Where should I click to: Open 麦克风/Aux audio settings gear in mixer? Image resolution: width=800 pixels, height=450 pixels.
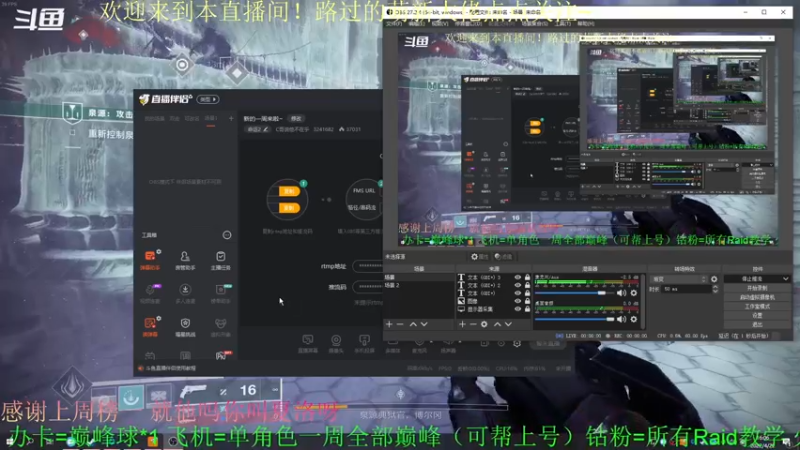pyautogui.click(x=634, y=293)
